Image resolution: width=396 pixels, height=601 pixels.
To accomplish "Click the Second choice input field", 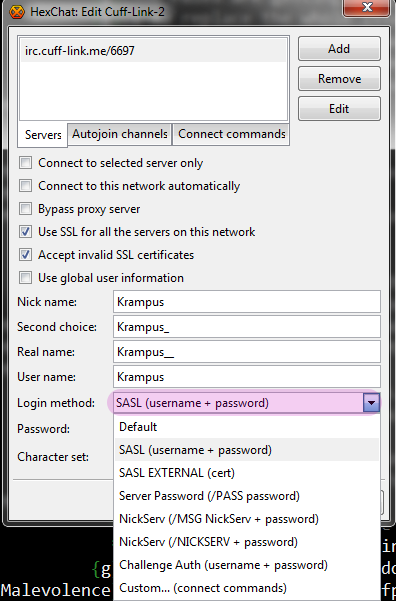I will point(247,327).
